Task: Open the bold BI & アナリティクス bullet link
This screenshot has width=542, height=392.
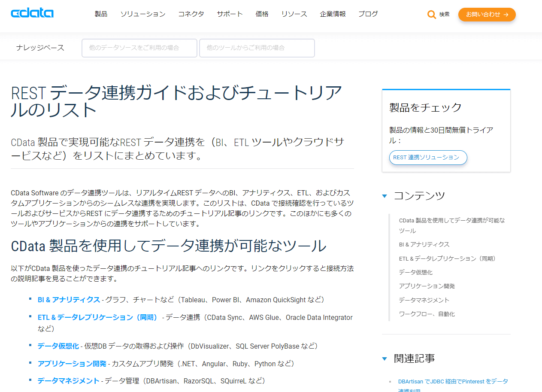Action: (69, 300)
